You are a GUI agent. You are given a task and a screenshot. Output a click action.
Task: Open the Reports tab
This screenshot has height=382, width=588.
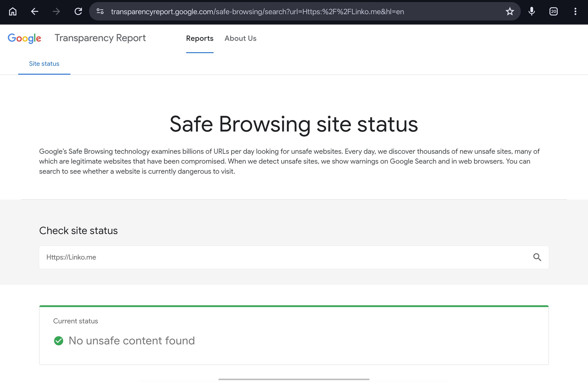click(x=200, y=38)
